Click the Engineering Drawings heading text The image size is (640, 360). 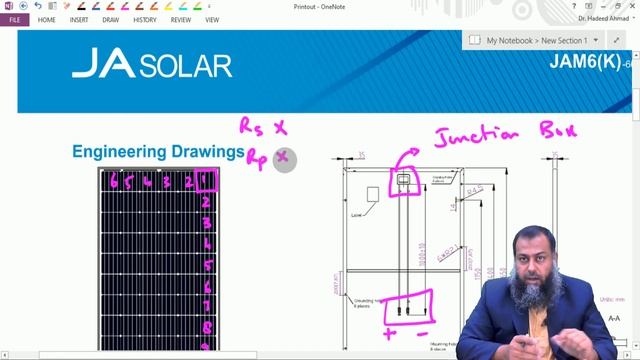[158, 151]
